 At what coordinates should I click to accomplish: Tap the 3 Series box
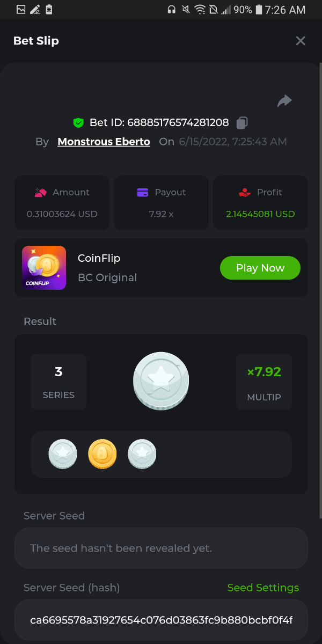tap(58, 382)
